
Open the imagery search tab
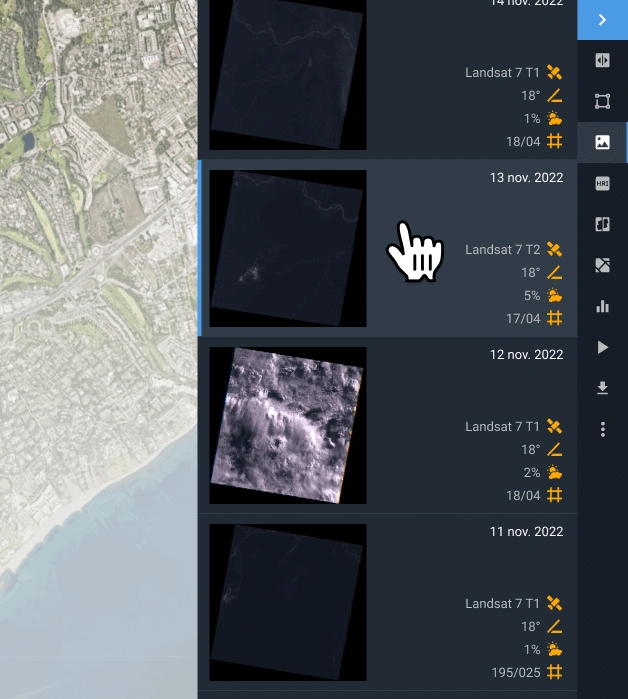point(602,142)
